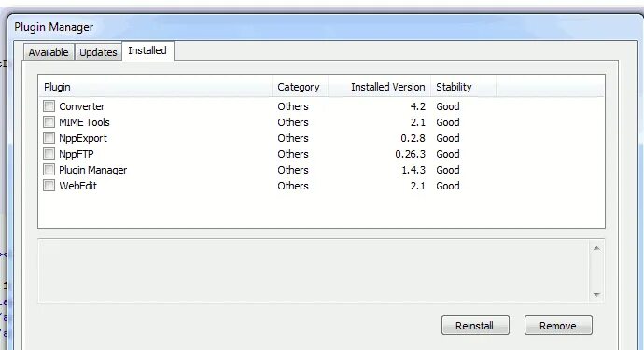Viewport: 644px width, 350px height.
Task: Select the MIME Tools plugin name
Action: click(84, 122)
